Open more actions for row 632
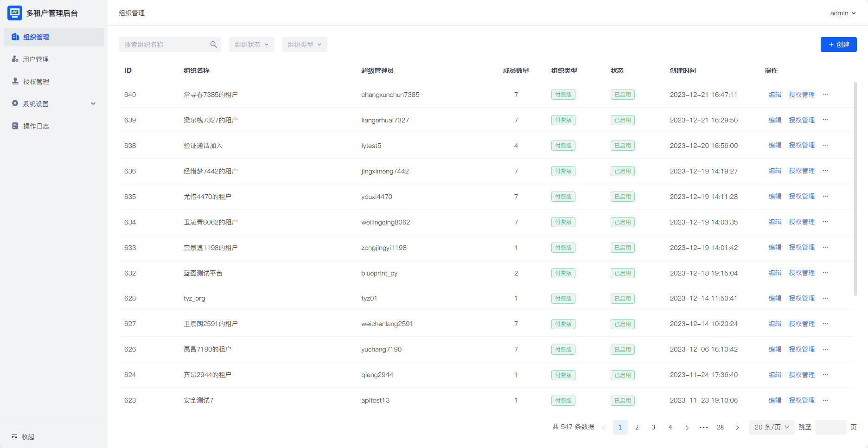This screenshot has height=448, width=868. click(x=825, y=273)
